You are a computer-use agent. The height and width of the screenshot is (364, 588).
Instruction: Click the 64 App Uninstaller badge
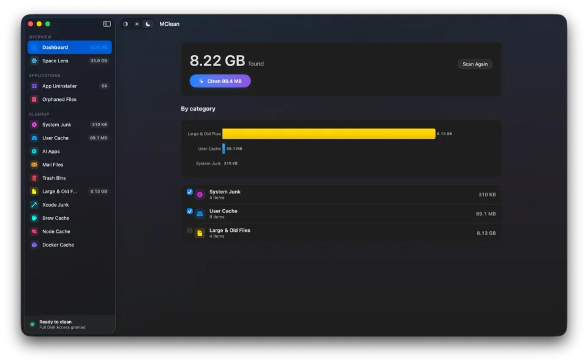point(104,86)
